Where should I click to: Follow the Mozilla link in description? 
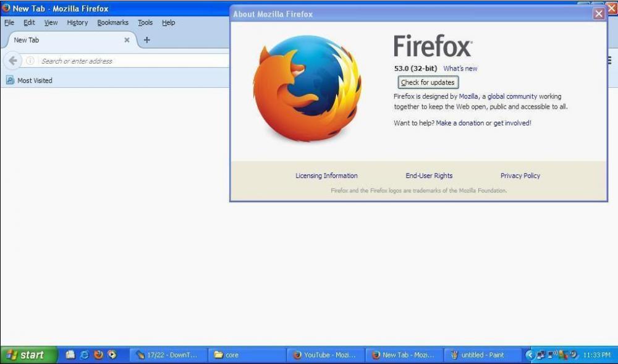pos(468,96)
